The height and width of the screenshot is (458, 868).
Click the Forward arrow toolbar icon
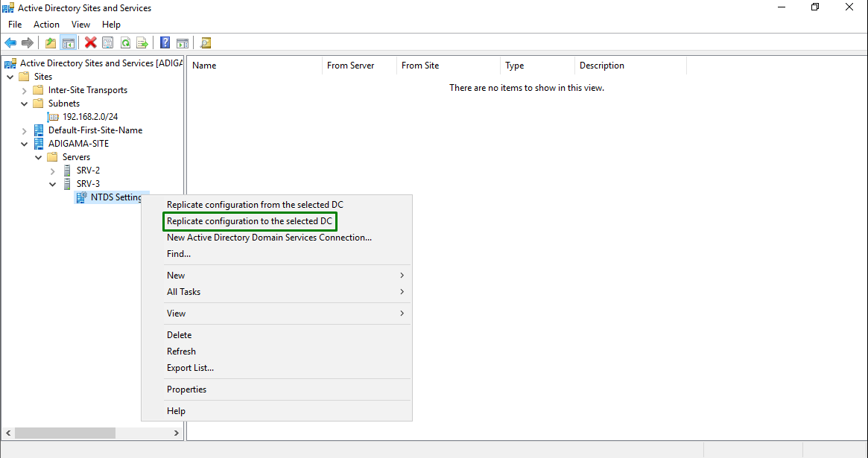(x=27, y=42)
